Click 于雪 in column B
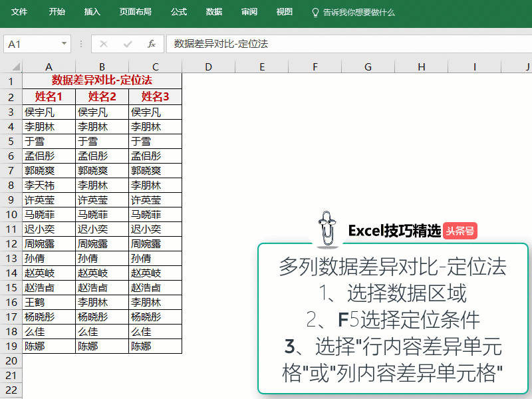This screenshot has width=532, height=399. click(102, 141)
